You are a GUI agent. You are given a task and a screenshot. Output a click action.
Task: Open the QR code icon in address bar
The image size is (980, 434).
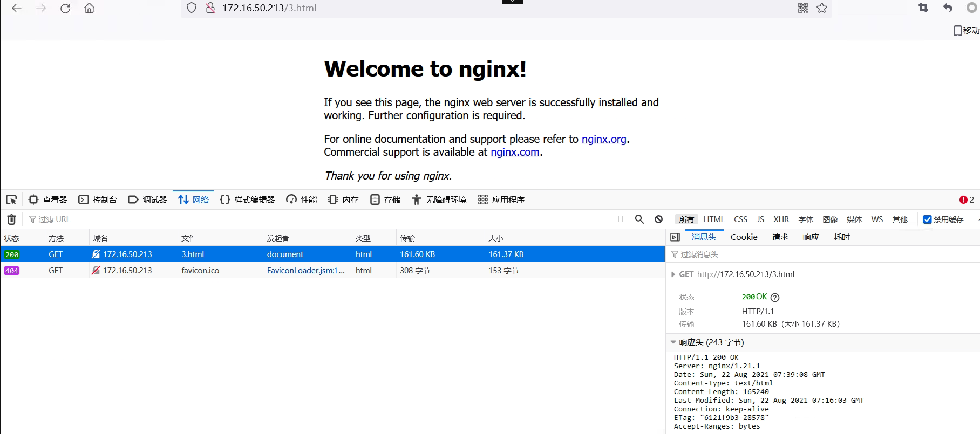pos(803,8)
